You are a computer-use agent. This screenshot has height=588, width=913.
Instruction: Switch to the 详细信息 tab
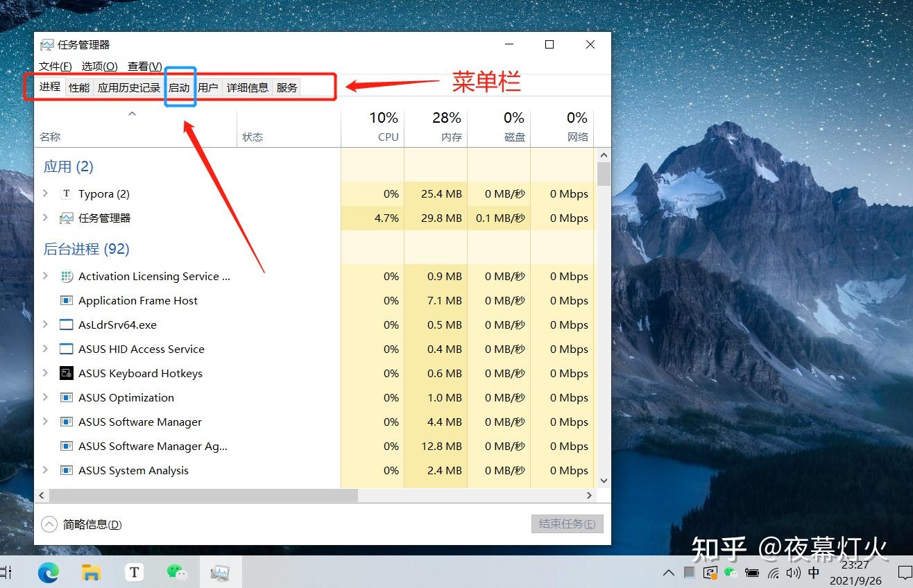(248, 88)
